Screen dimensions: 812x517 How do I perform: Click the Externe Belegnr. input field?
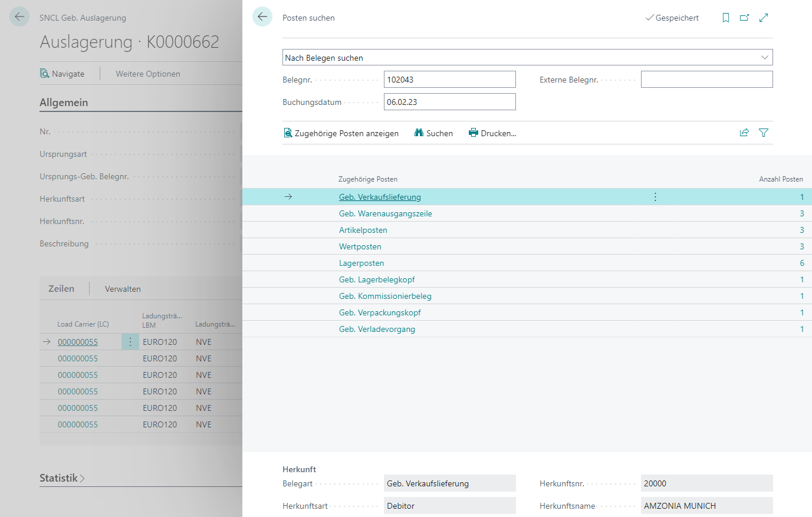pos(706,80)
